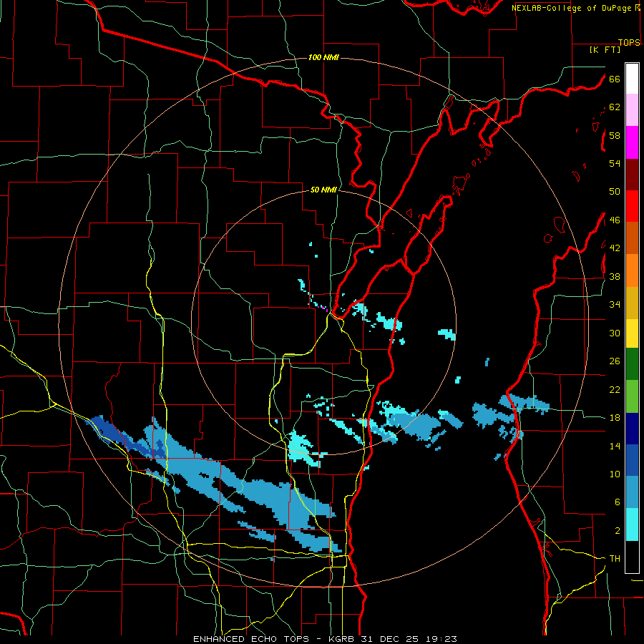Click the dark orange legend swatch

tap(632, 238)
